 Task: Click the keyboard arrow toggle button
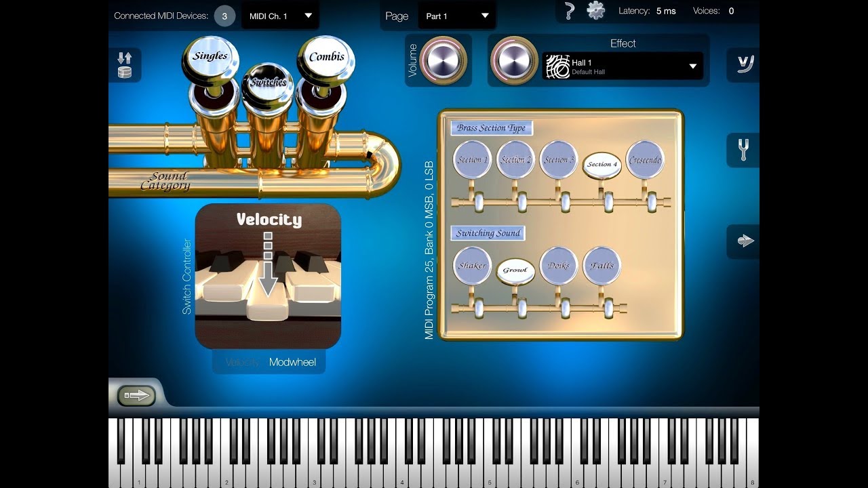pyautogui.click(x=136, y=395)
